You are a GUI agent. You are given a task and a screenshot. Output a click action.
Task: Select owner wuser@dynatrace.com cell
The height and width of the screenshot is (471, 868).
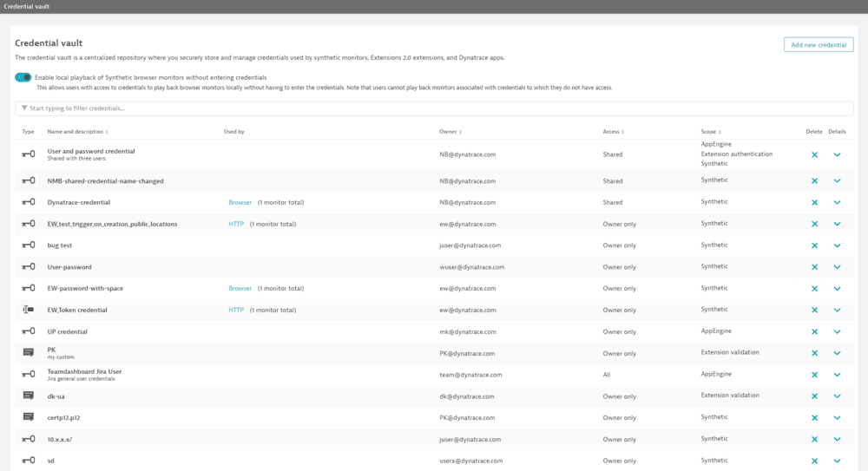click(471, 267)
